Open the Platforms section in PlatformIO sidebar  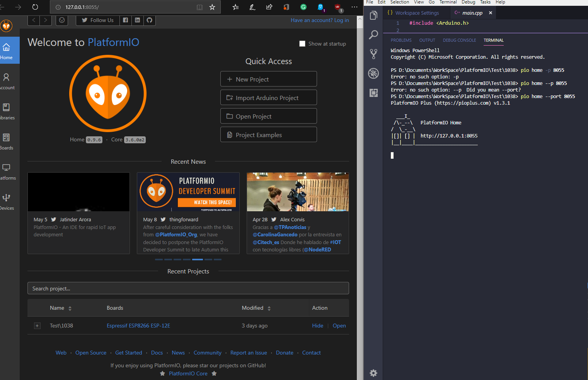6,171
